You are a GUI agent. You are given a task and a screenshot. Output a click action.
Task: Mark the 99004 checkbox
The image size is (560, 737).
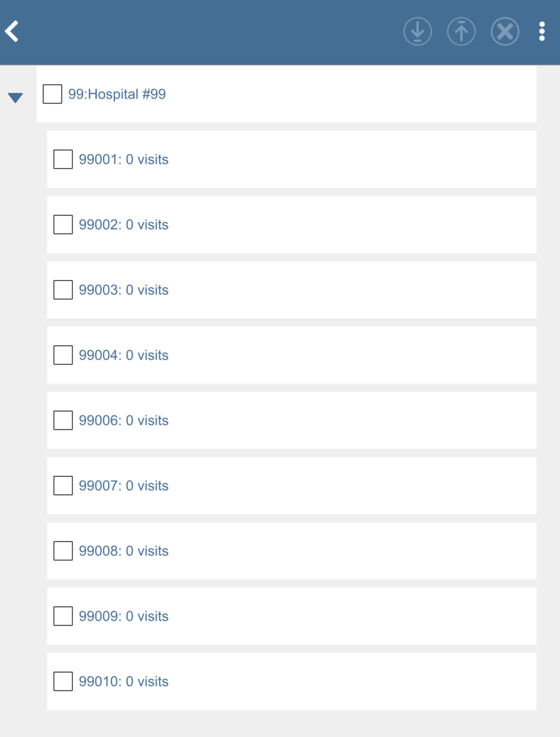(63, 355)
